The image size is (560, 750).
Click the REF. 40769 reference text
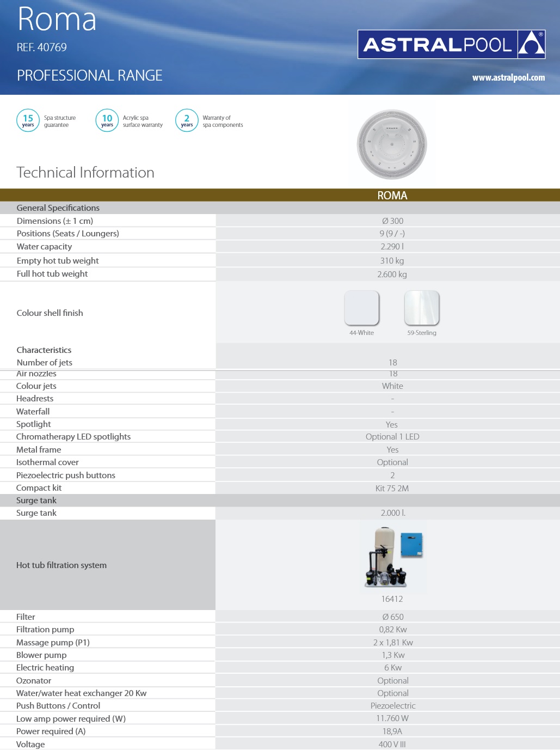[42, 48]
